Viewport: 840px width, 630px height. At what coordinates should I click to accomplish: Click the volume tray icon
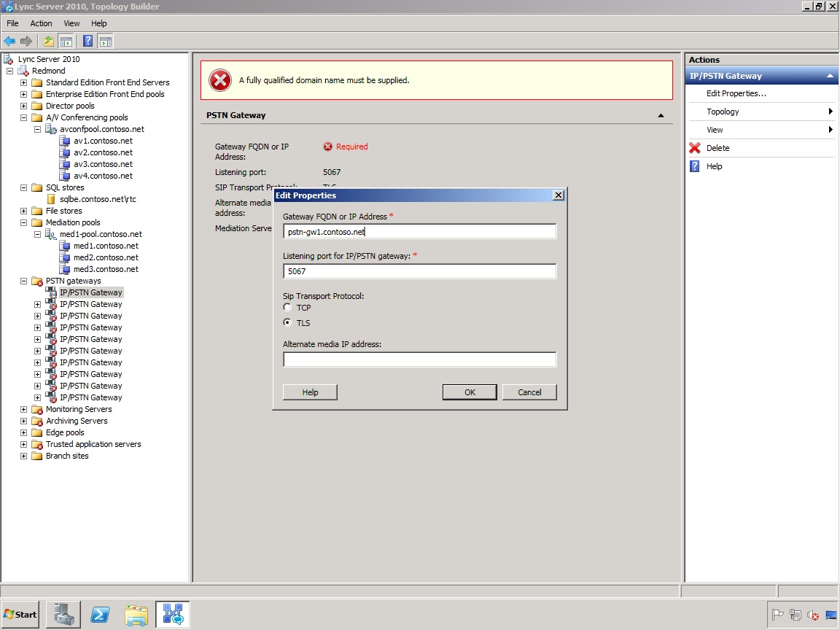(x=813, y=615)
